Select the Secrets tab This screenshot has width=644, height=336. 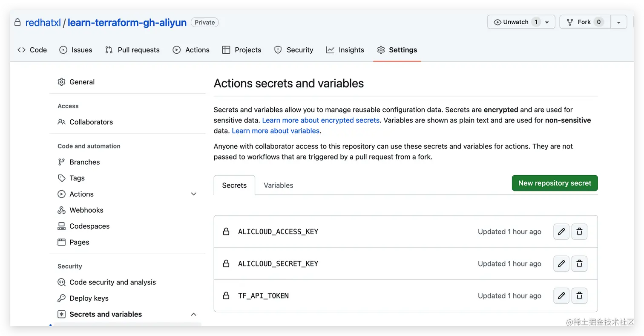[x=234, y=185]
